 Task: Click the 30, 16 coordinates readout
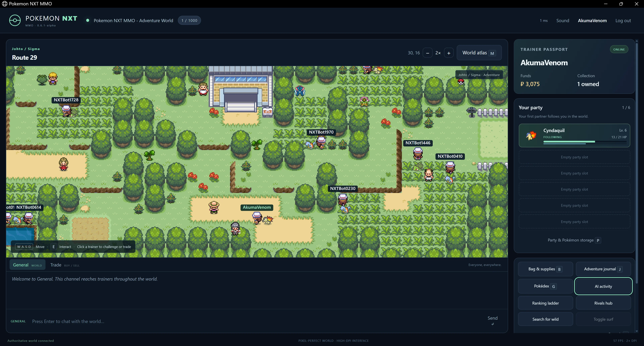413,53
